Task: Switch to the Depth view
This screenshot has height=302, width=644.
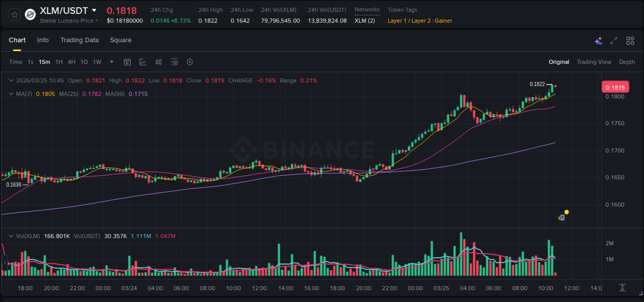Action: 627,62
